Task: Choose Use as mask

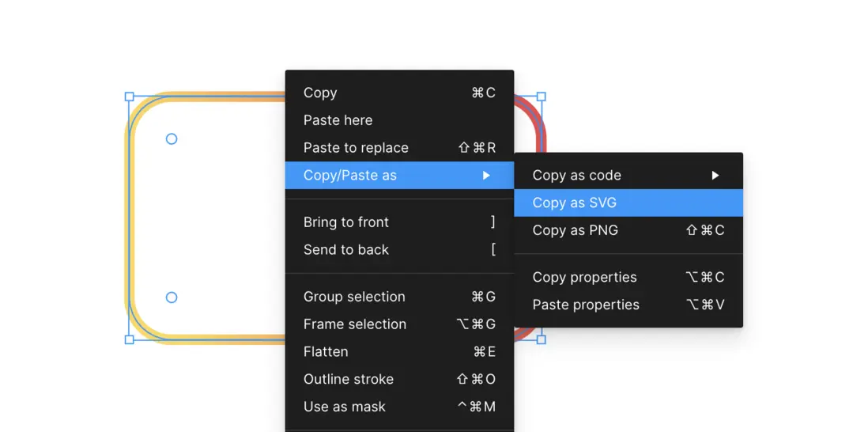Action: 345,407
